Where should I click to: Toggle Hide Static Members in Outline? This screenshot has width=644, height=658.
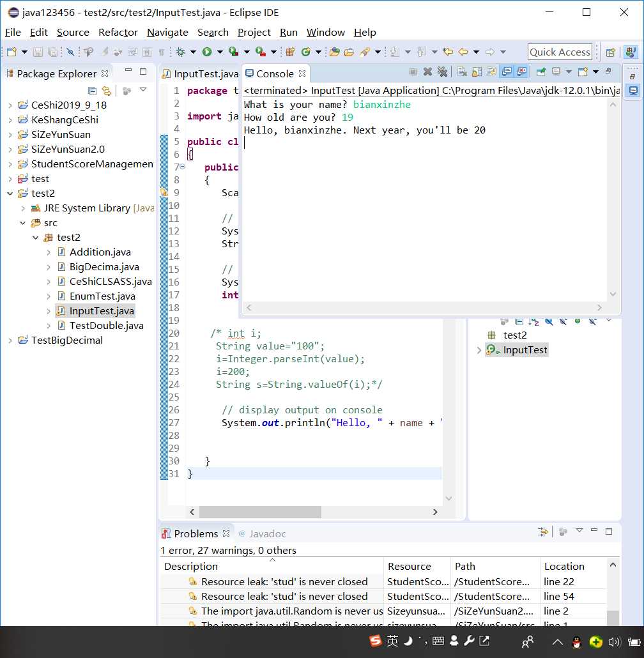563,321
